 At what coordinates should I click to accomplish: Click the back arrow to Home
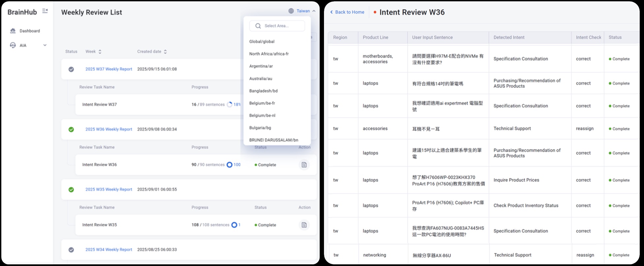pyautogui.click(x=332, y=12)
